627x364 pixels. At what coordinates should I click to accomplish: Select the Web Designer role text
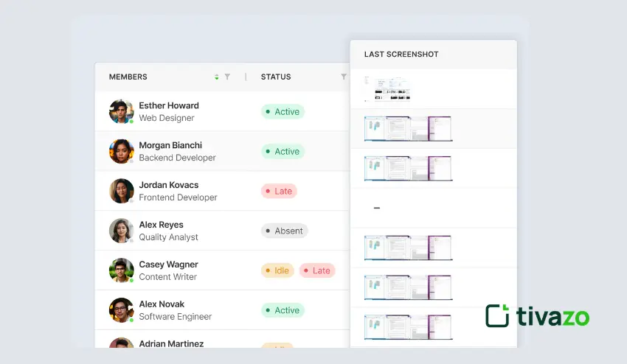click(x=167, y=118)
